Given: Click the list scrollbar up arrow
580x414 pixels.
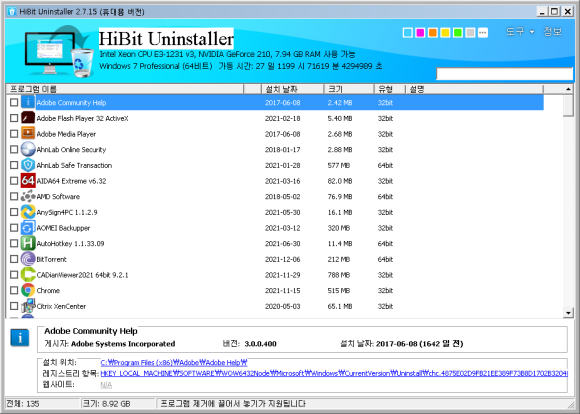Looking at the screenshot, I should pyautogui.click(x=568, y=89).
